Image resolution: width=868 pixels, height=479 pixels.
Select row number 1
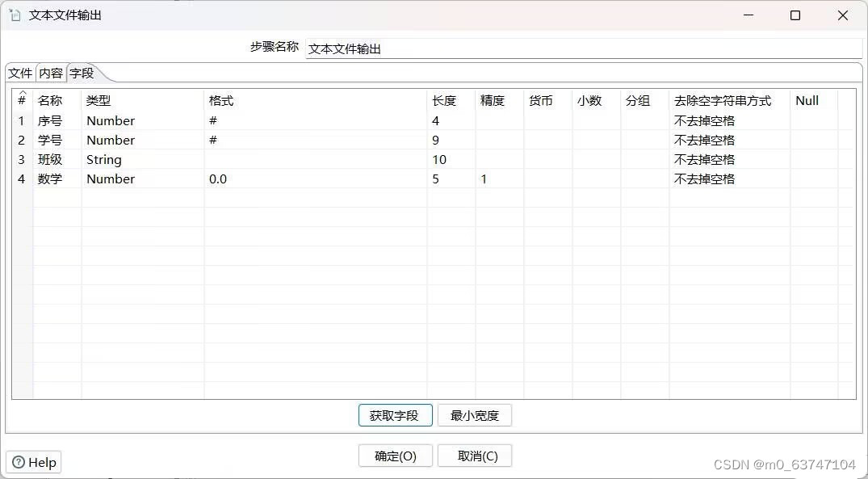pyautogui.click(x=22, y=120)
